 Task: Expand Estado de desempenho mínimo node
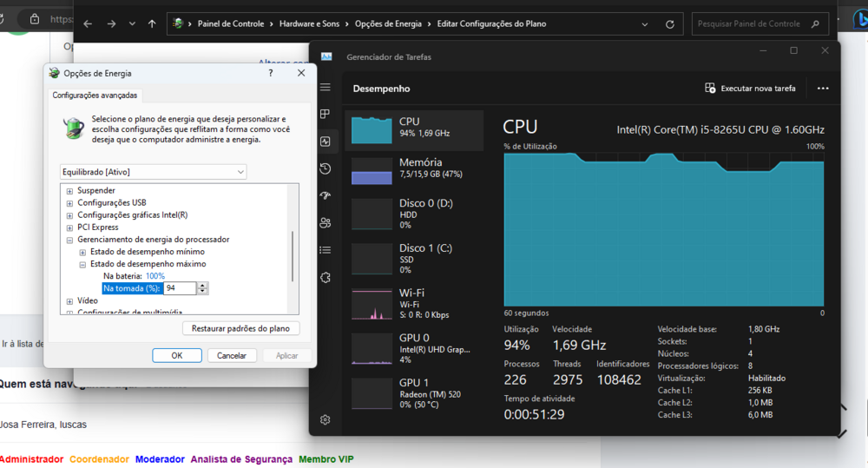pos(82,252)
